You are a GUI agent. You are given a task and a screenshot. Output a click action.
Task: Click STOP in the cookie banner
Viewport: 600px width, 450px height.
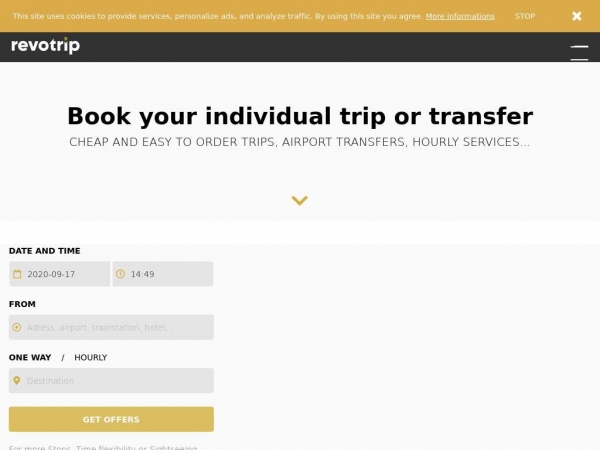point(525,16)
